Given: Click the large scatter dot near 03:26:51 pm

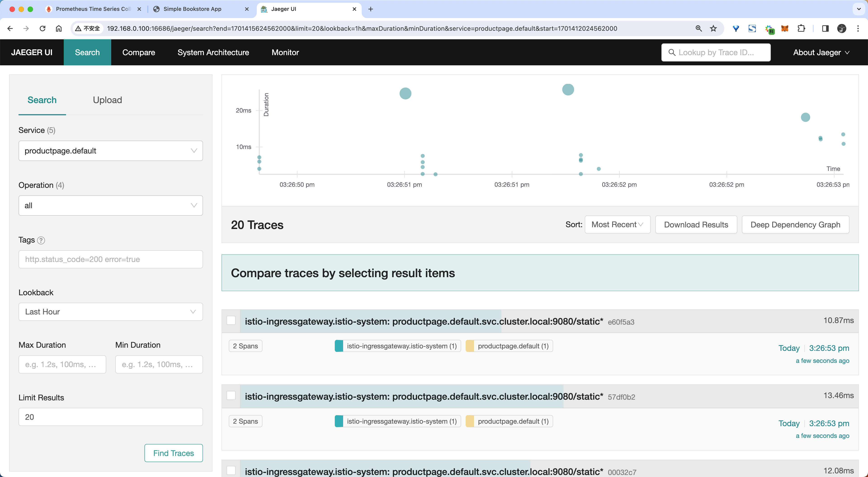Looking at the screenshot, I should tap(405, 93).
